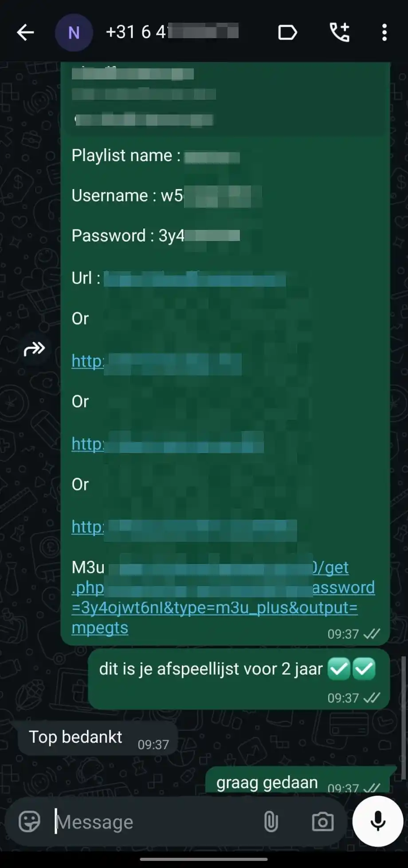Select the 'dit is je afspeellijst' message
This screenshot has width=408, height=868.
click(x=239, y=679)
